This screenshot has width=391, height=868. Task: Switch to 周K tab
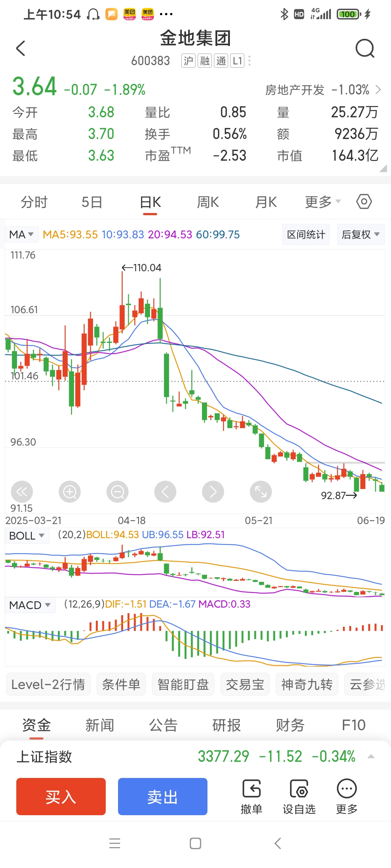(x=208, y=202)
